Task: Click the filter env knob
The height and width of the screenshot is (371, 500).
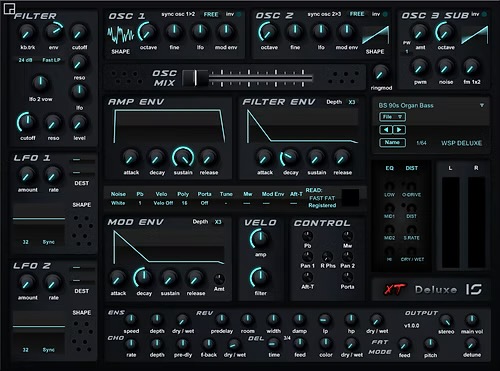Action: click(x=54, y=31)
